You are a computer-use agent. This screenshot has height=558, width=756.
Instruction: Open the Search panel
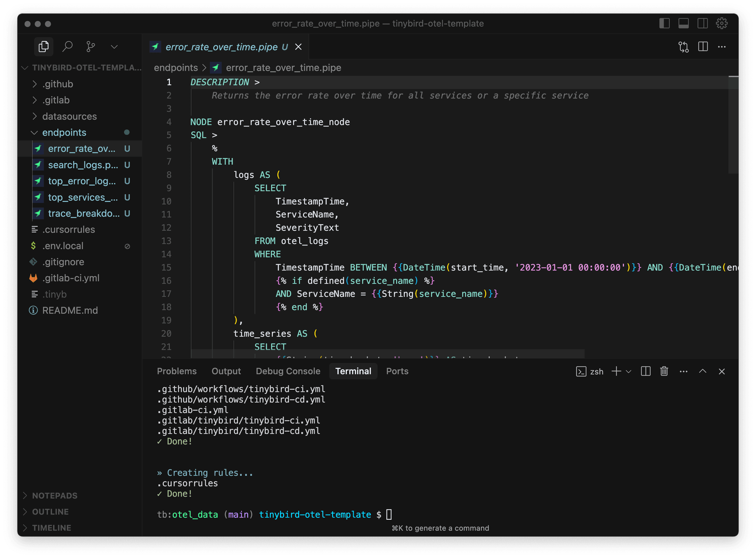(x=67, y=46)
